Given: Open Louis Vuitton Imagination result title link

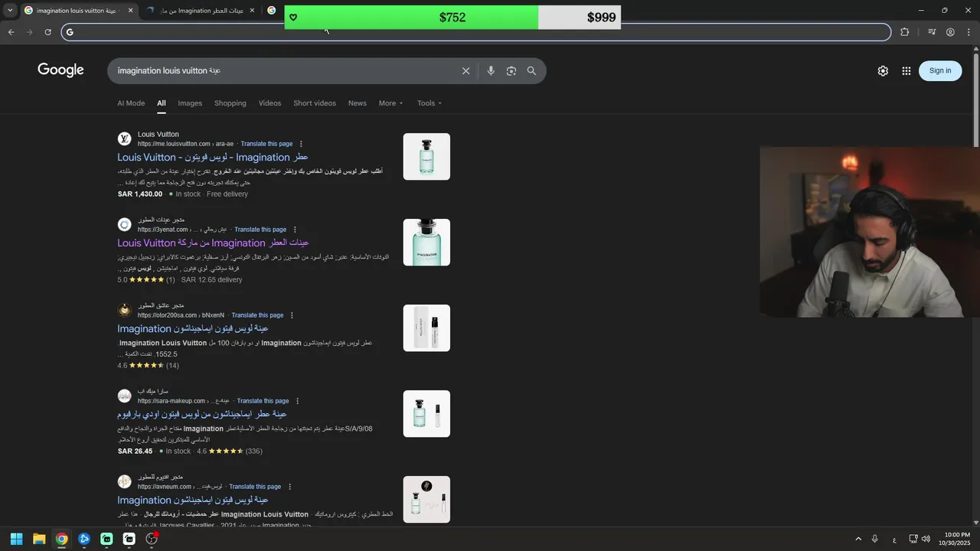Looking at the screenshot, I should coord(213,157).
